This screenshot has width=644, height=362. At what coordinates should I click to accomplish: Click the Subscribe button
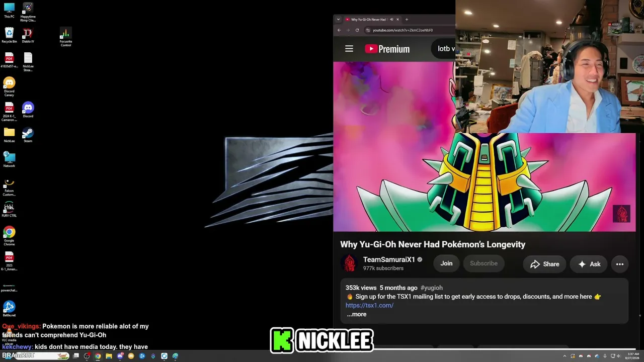click(484, 263)
